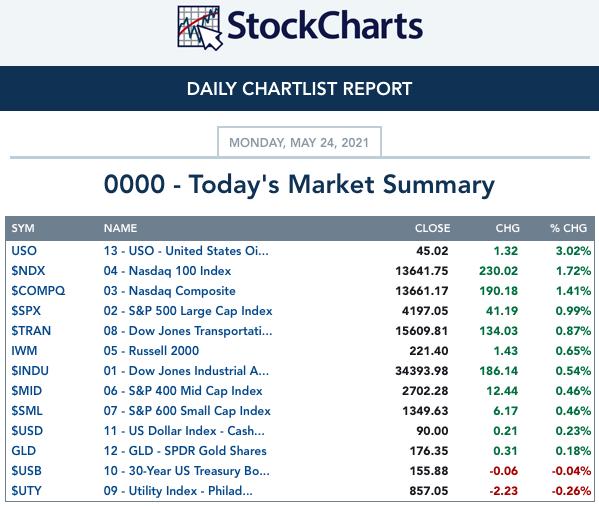
Task: Click the Today's Market Summary heading
Action: point(299,185)
